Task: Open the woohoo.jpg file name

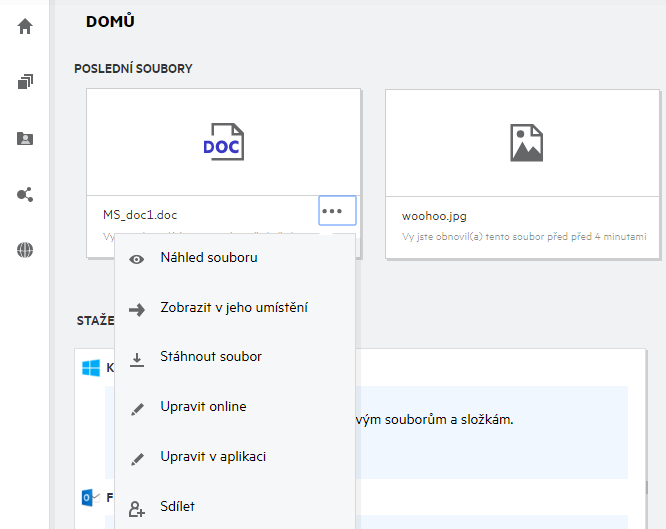Action: click(x=434, y=215)
